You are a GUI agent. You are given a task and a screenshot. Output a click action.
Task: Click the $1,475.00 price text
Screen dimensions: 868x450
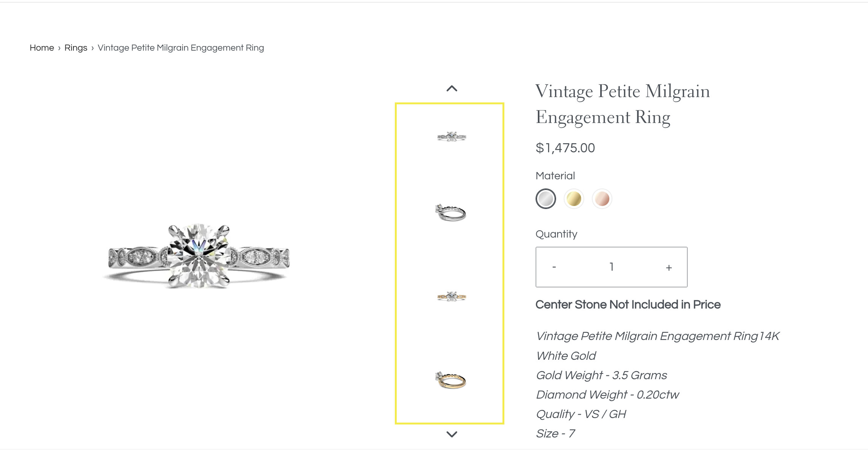pyautogui.click(x=565, y=148)
